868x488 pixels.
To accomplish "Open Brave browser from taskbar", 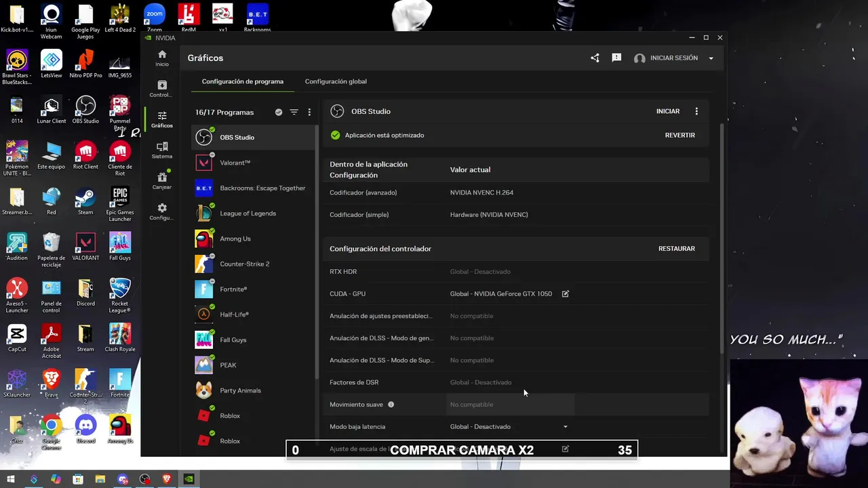I will 167,479.
